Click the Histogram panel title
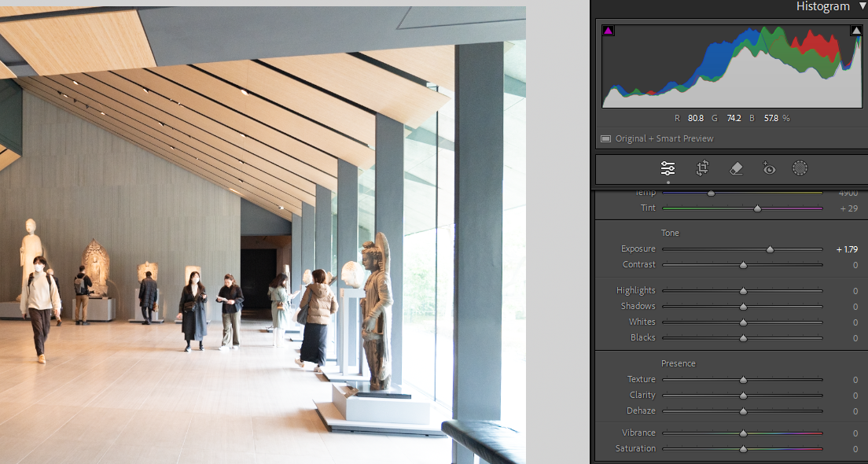This screenshot has height=464, width=868. point(822,6)
